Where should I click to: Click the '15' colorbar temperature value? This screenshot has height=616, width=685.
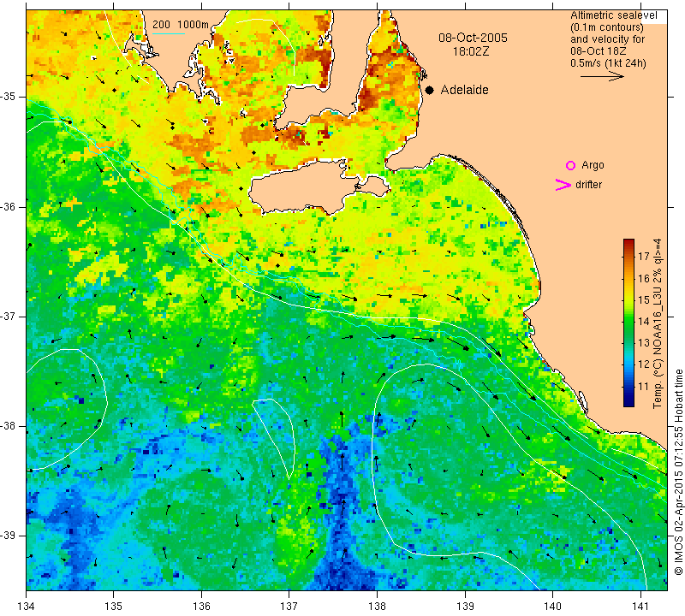(x=644, y=300)
